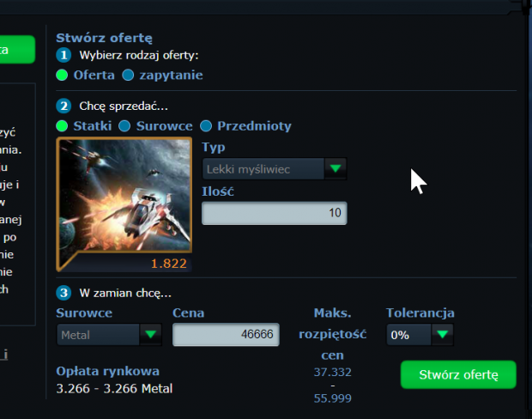The image size is (532, 419).
Task: Click the partially visible green button at left
Action: pos(17,50)
